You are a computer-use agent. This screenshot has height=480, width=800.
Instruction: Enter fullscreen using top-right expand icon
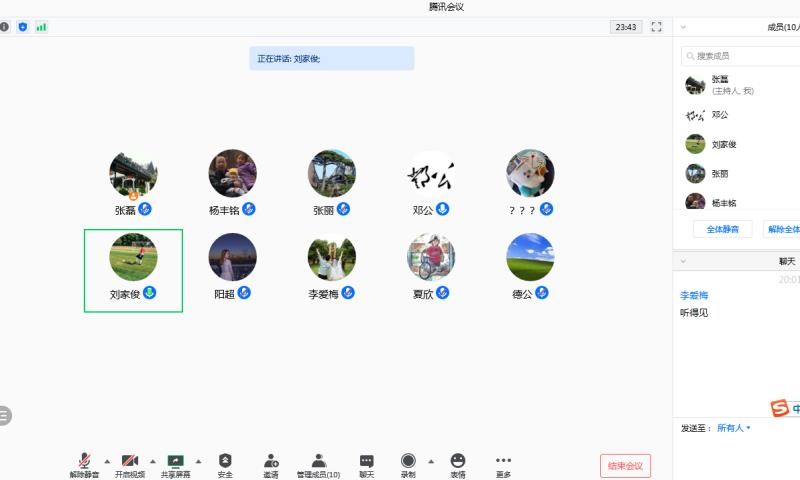point(657,27)
